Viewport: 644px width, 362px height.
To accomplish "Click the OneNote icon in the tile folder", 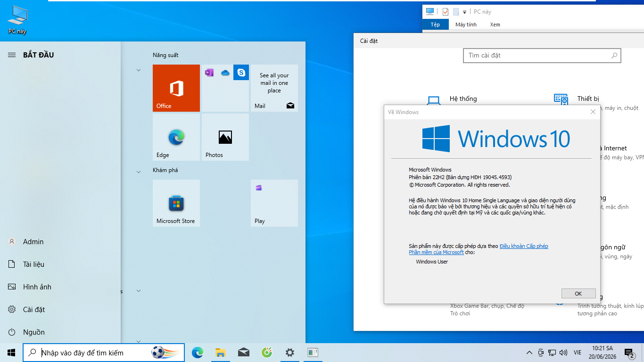I will [209, 73].
